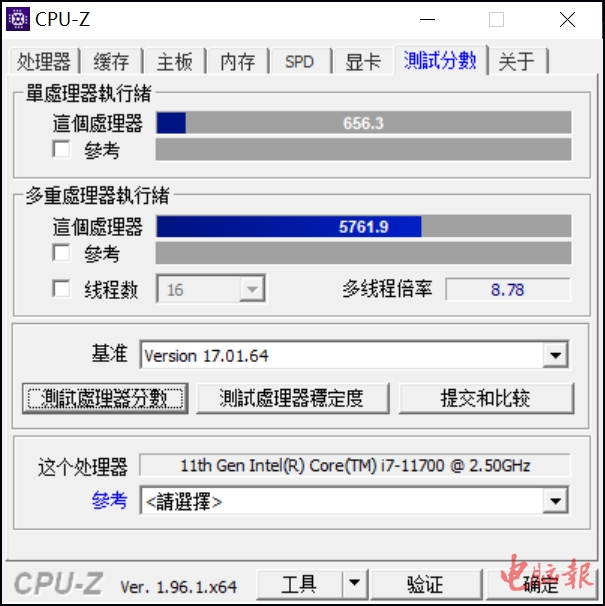
Task: Toggle the 线程数 checkbox
Action: [61, 289]
